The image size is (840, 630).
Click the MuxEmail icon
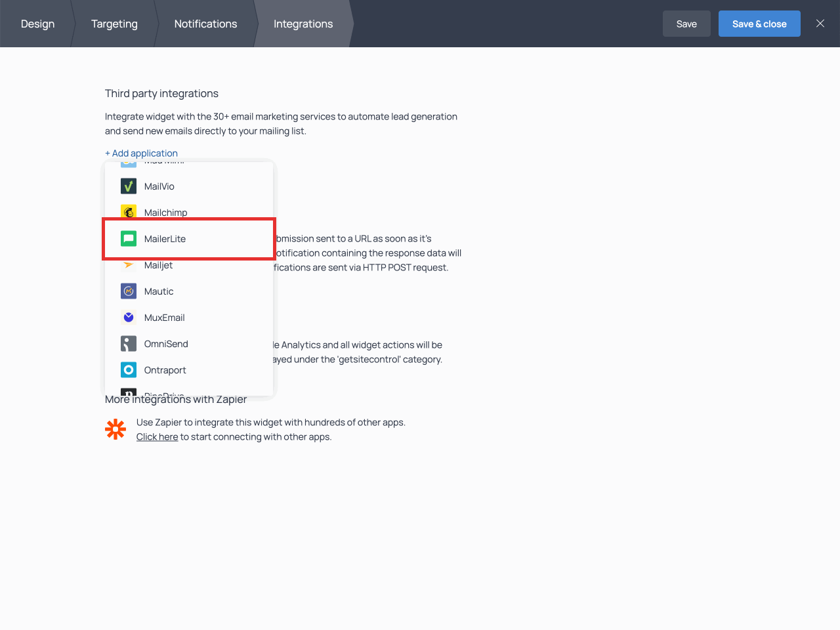pyautogui.click(x=129, y=317)
